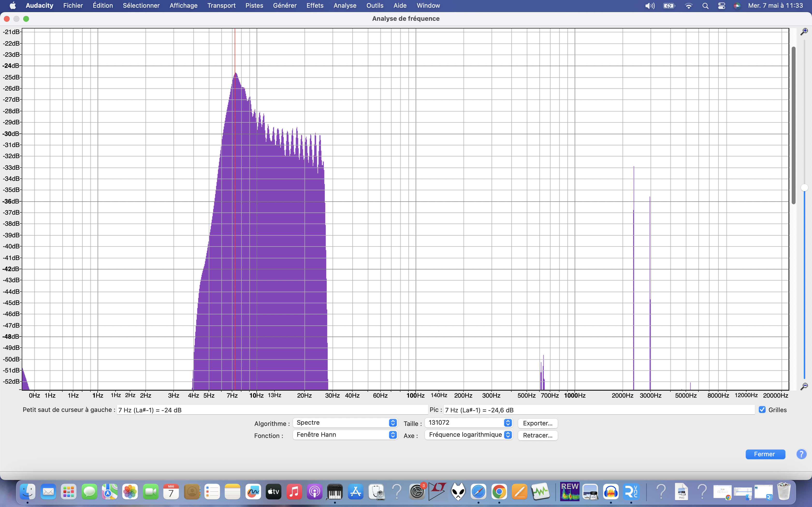Click the volume icon in menu bar
The height and width of the screenshot is (507, 812).
(x=650, y=6)
